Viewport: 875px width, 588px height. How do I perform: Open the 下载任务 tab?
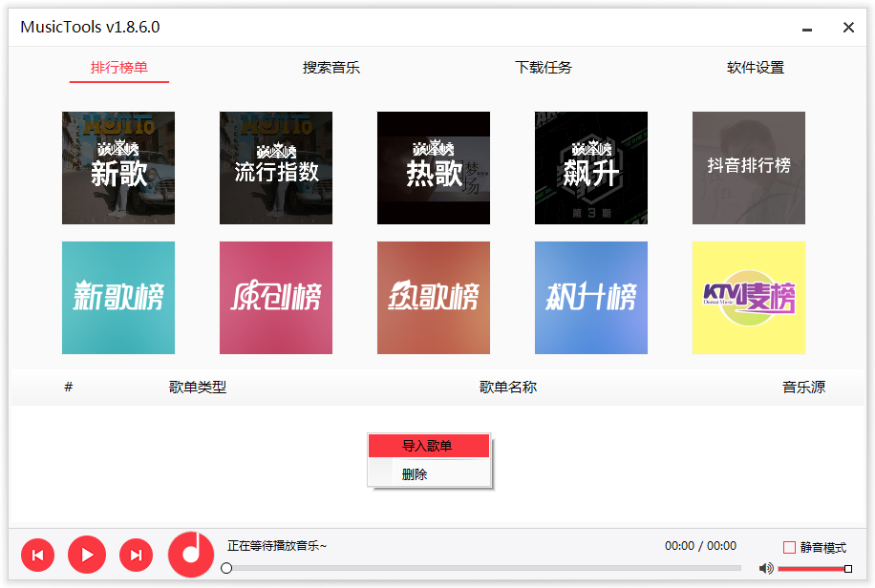pos(544,68)
